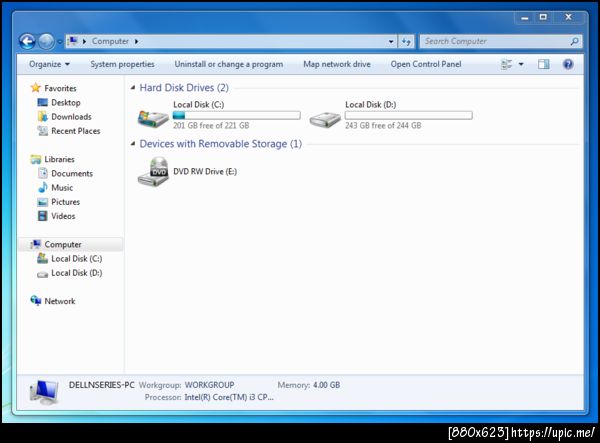Click the Network globe icon
Image resolution: width=600 pixels, height=443 pixels.
tap(36, 301)
